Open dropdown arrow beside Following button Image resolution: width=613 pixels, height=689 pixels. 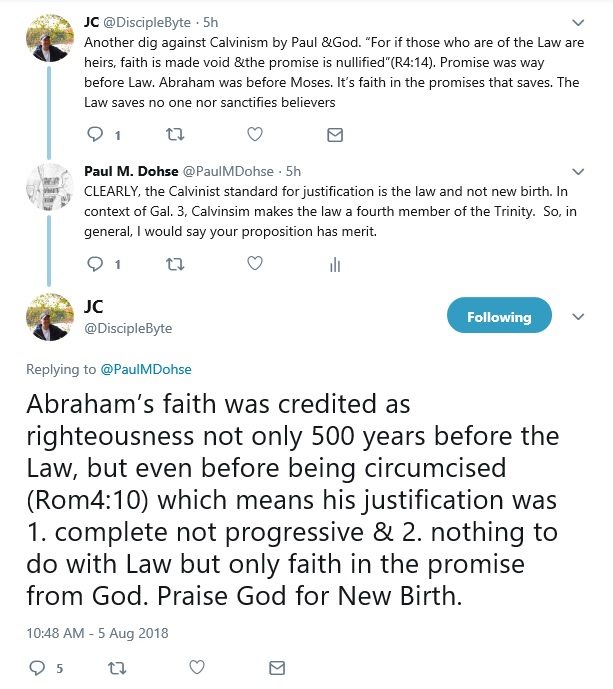click(577, 317)
